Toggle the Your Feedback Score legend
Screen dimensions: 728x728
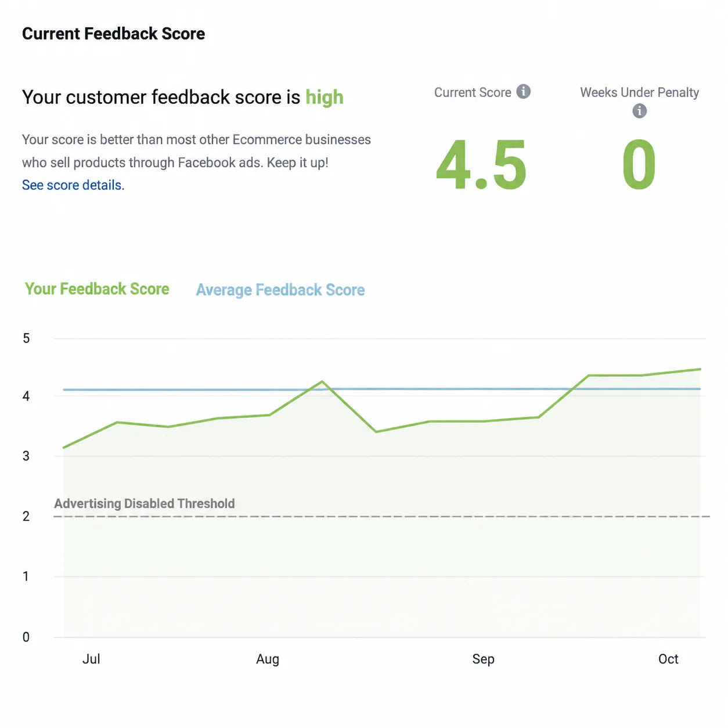(x=97, y=289)
